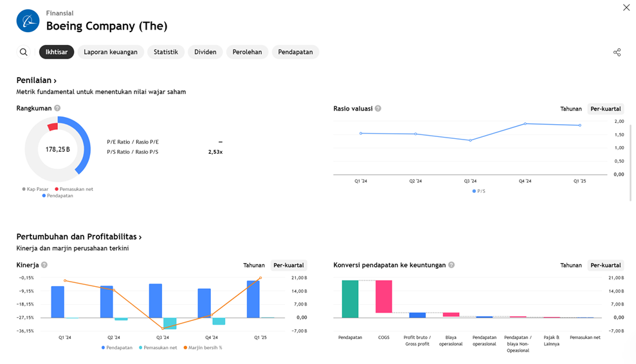Viewport: 636px width, 364px height.
Task: Toggle Pemasukan net legend in Kinerja chart
Action: (158, 348)
